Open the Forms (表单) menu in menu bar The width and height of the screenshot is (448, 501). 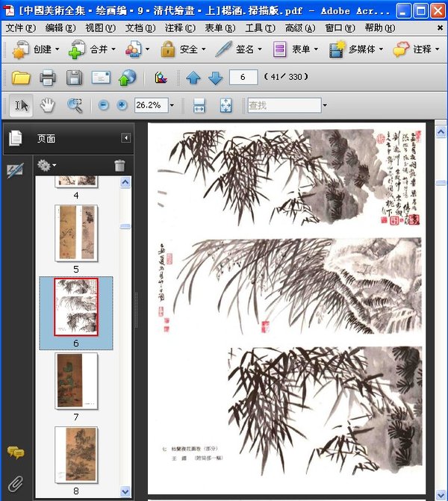220,28
